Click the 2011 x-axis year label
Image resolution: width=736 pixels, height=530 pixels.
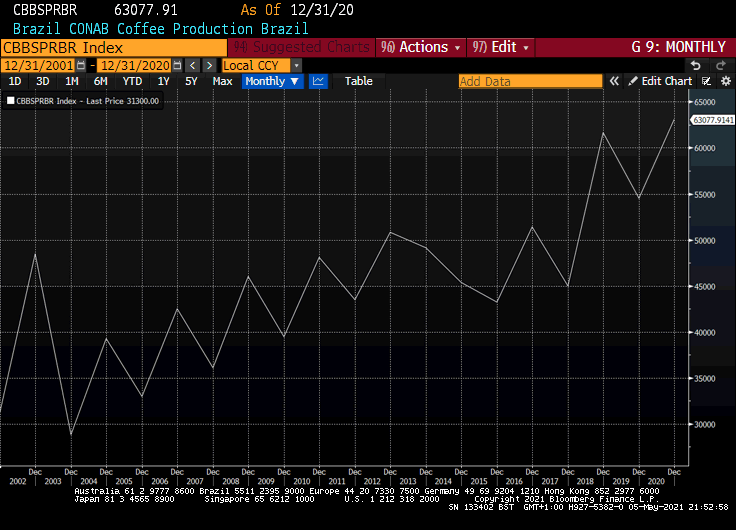[337, 481]
